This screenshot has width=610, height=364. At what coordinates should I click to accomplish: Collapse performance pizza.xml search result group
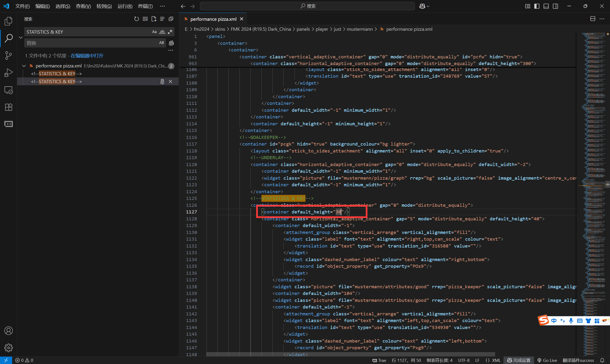(24, 66)
